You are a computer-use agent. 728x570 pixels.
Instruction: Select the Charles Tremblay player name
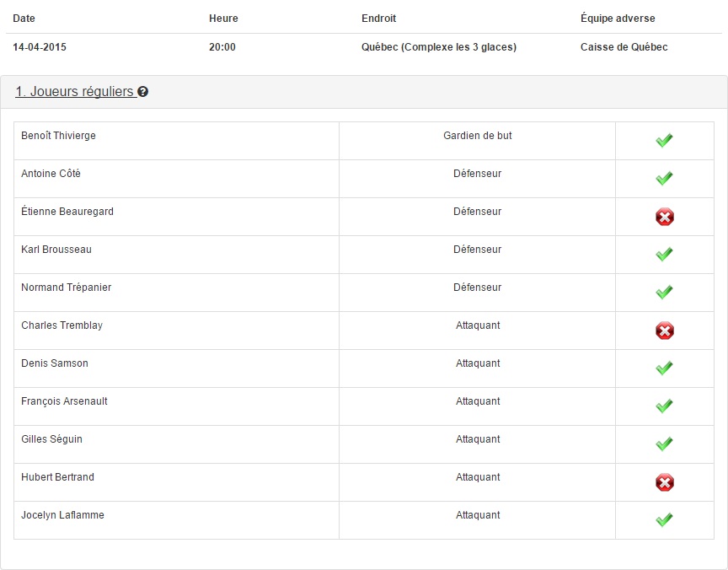62,325
